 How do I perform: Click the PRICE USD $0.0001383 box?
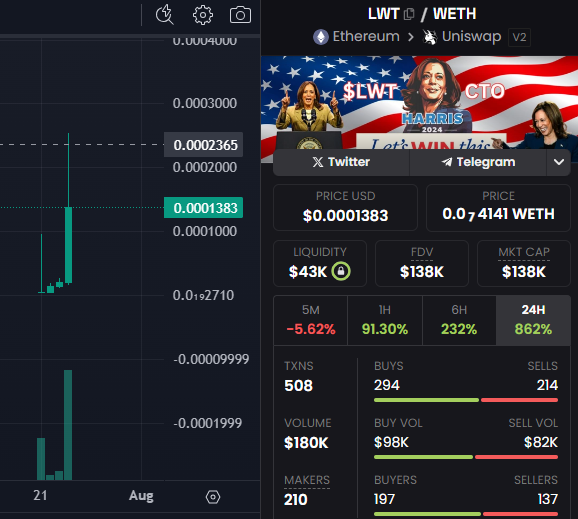(345, 208)
